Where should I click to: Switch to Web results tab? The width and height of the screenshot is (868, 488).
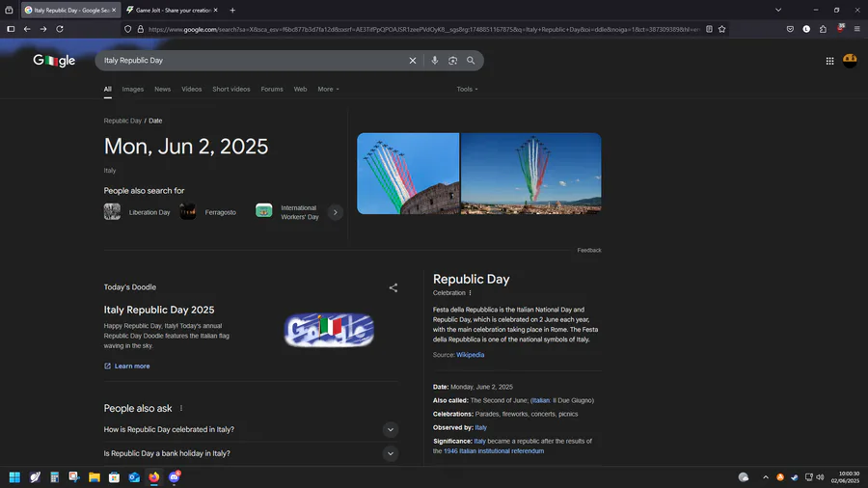tap(300, 89)
